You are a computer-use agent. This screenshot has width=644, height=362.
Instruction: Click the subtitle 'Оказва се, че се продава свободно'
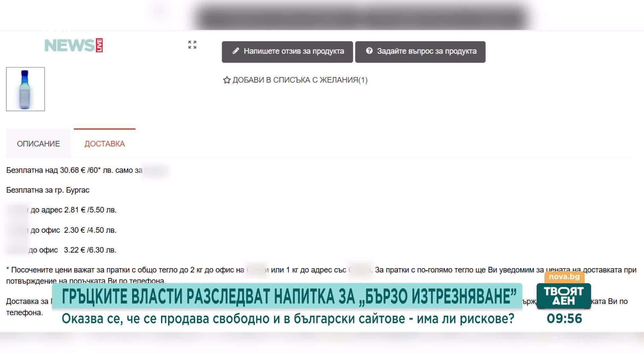pyautogui.click(x=166, y=319)
